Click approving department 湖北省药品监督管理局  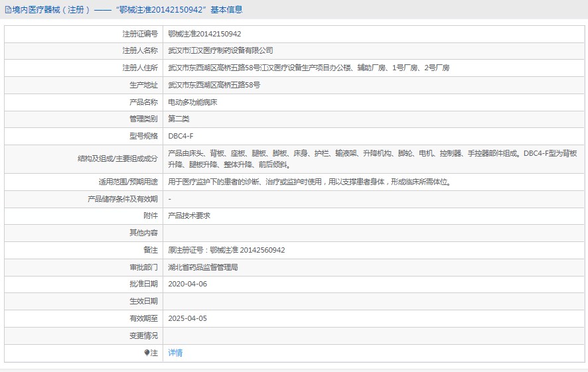pos(202,267)
